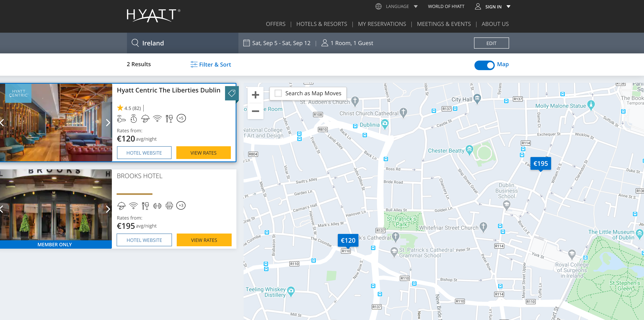Image resolution: width=644 pixels, height=320 pixels.
Task: Open the Offers menu item
Action: point(275,24)
